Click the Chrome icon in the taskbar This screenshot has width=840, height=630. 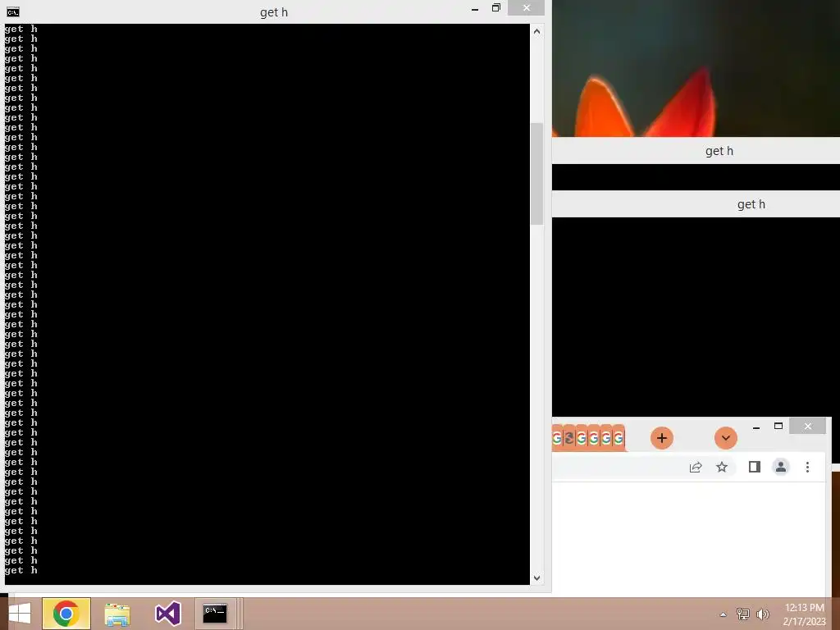tap(66, 614)
